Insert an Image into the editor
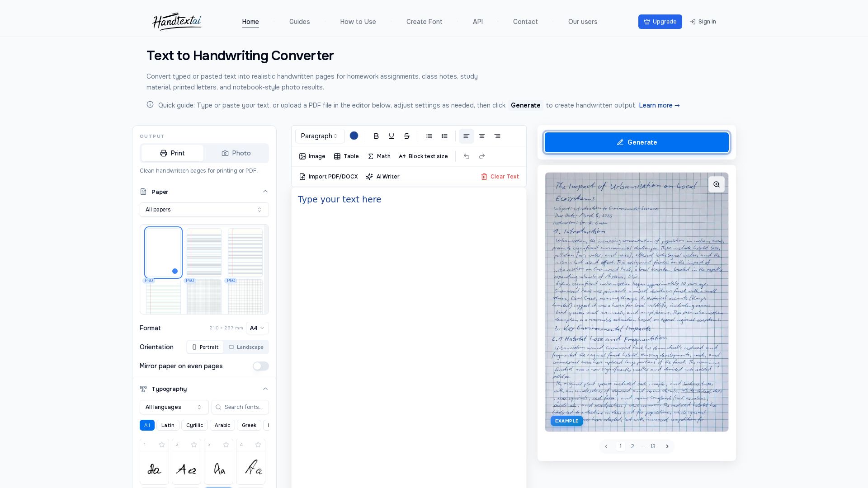Screen dimensions: 868x488 [312, 156]
